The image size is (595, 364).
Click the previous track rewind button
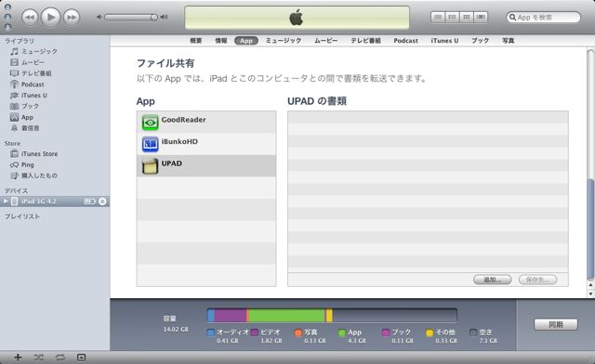(x=30, y=18)
